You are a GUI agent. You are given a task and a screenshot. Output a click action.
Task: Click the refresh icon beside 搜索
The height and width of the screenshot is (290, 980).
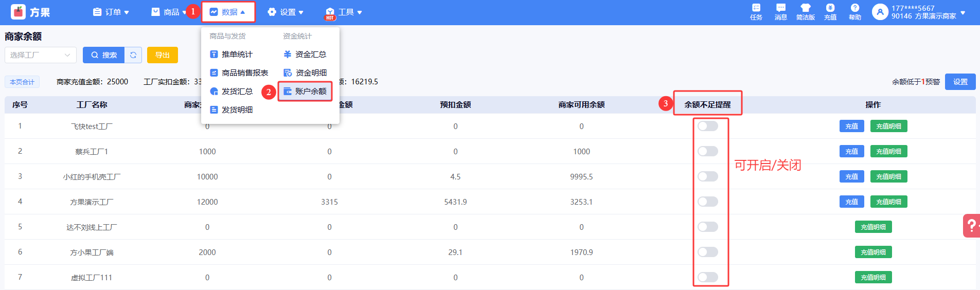coord(133,55)
